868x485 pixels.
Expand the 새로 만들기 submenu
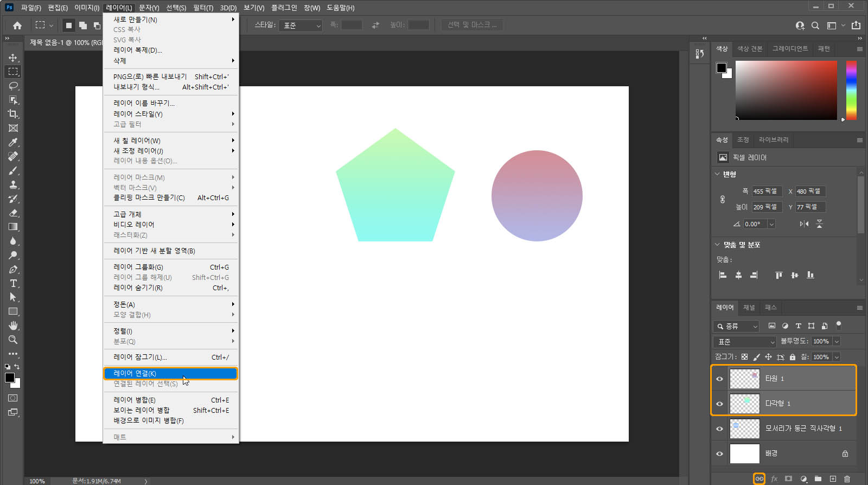pos(171,20)
